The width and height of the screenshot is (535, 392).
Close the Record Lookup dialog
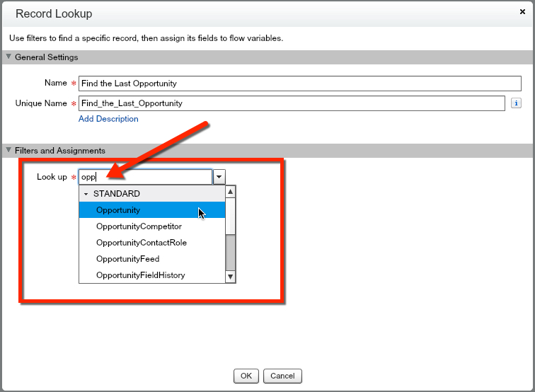tap(522, 12)
